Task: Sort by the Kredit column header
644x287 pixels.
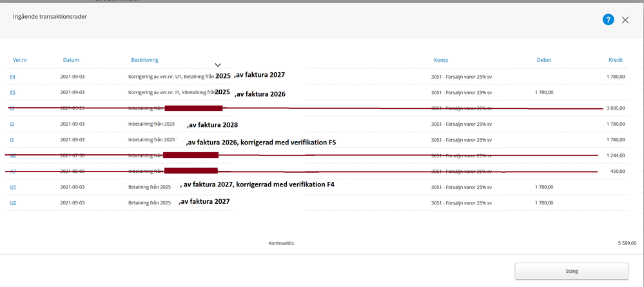Action: 616,60
